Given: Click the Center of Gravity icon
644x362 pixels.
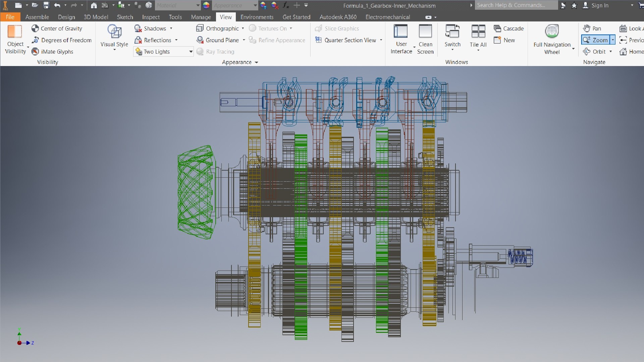Looking at the screenshot, I should [35, 28].
